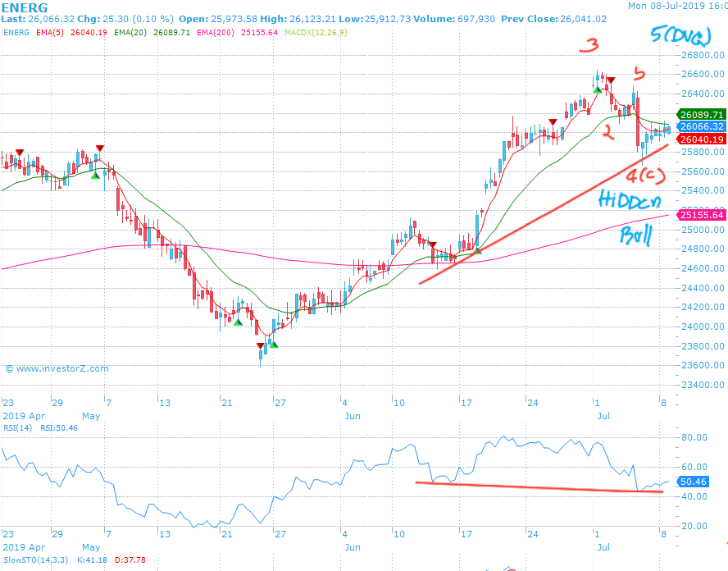Click the 20.00 RSI axis label
728x571 pixels.
click(x=694, y=526)
